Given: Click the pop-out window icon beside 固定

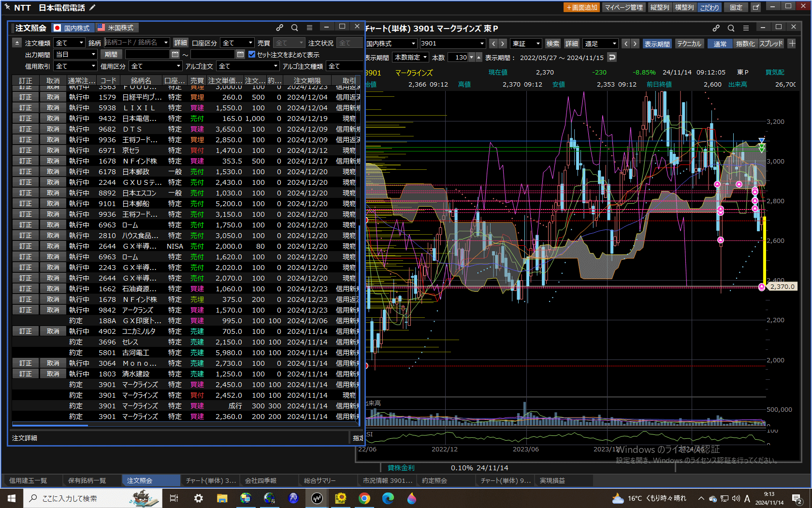Looking at the screenshot, I should (x=756, y=7).
